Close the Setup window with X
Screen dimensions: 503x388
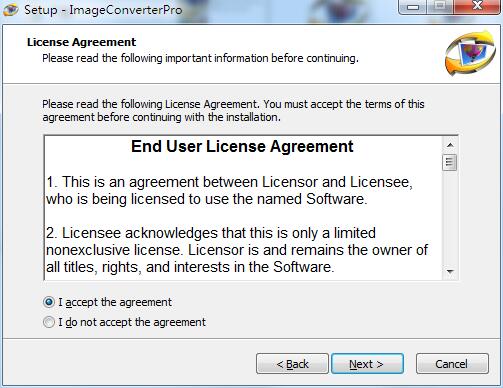477,7
